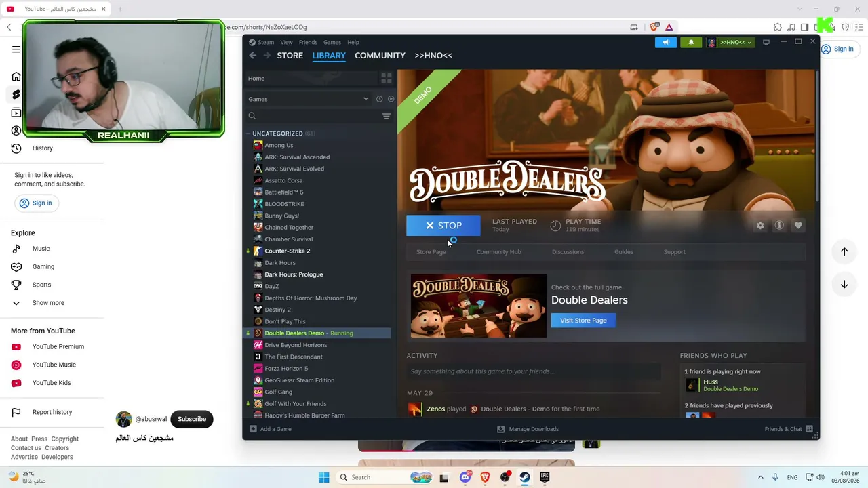Select Forza Horizon 5 in library
The height and width of the screenshot is (488, 868).
[286, 368]
